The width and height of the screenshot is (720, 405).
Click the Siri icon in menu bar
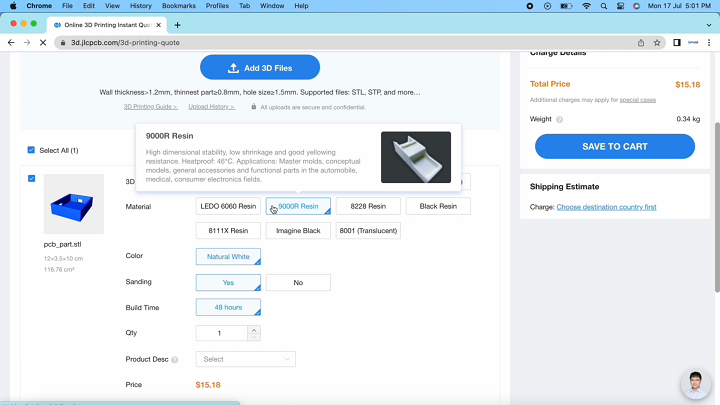[636, 6]
